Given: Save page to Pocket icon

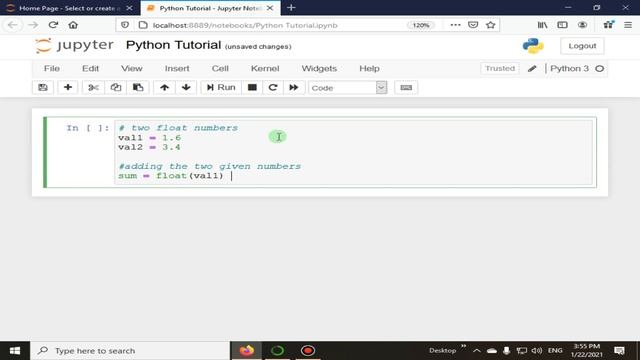Looking at the screenshot, I should 473,25.
